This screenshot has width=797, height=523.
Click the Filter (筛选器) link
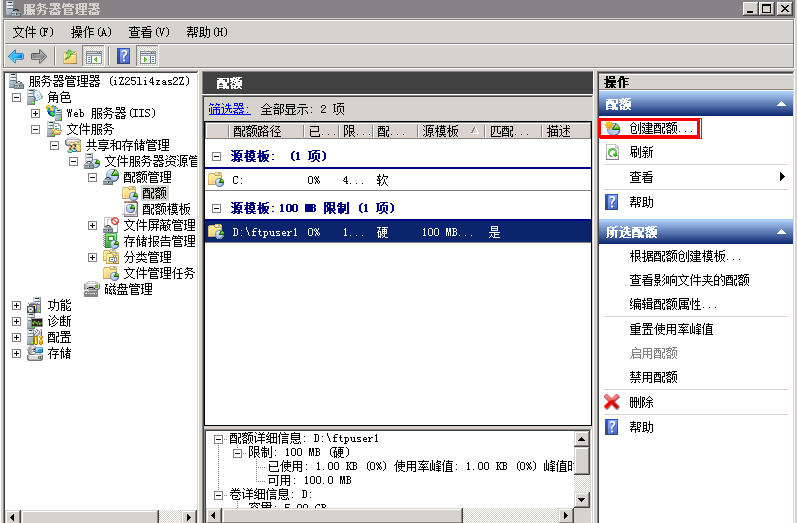coord(229,108)
